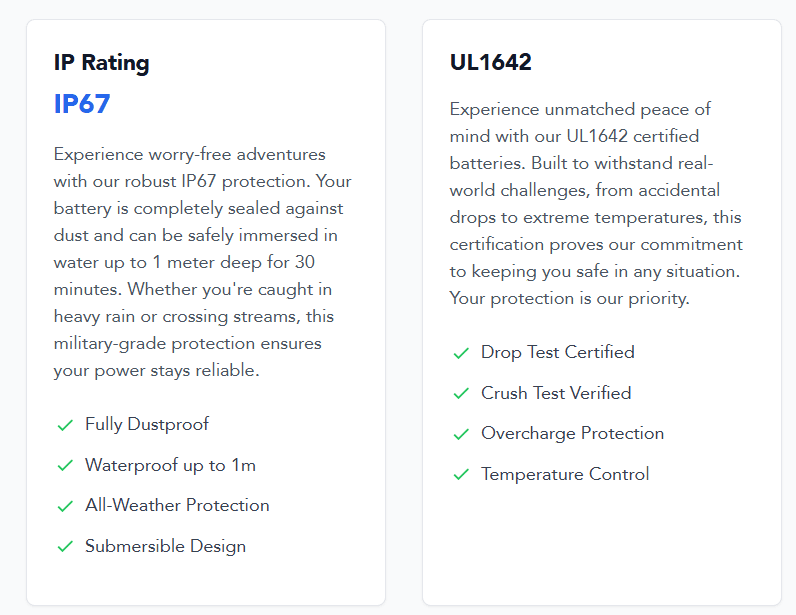Image resolution: width=796 pixels, height=615 pixels.
Task: Click the UL1642 certified batteries description text
Action: [597, 203]
